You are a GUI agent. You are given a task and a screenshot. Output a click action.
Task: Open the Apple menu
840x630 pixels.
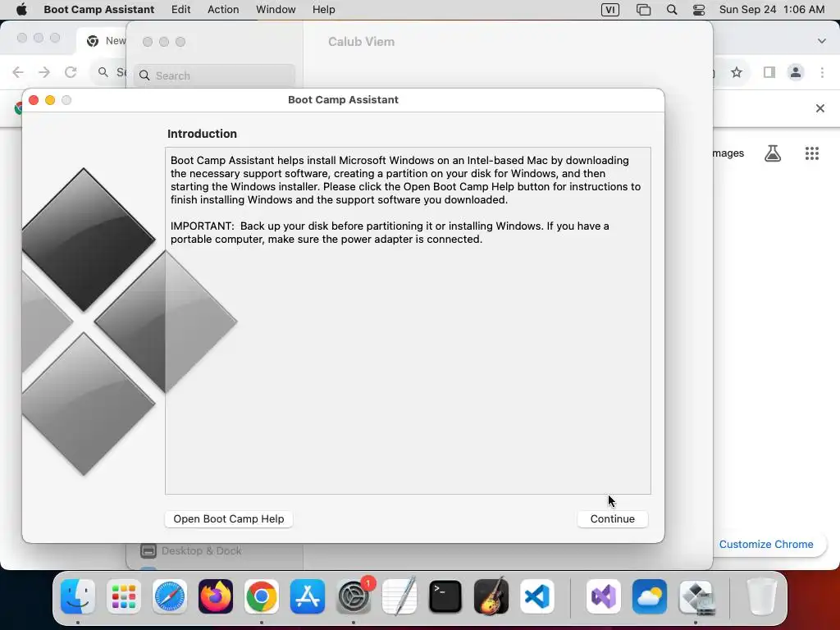21,10
